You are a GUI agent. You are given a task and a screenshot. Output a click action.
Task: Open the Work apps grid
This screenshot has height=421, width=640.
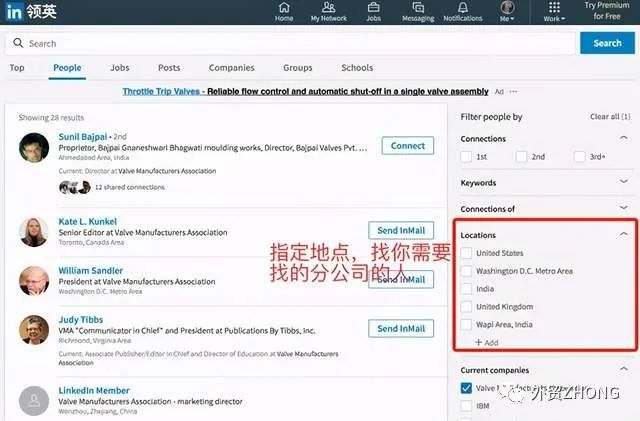(554, 12)
